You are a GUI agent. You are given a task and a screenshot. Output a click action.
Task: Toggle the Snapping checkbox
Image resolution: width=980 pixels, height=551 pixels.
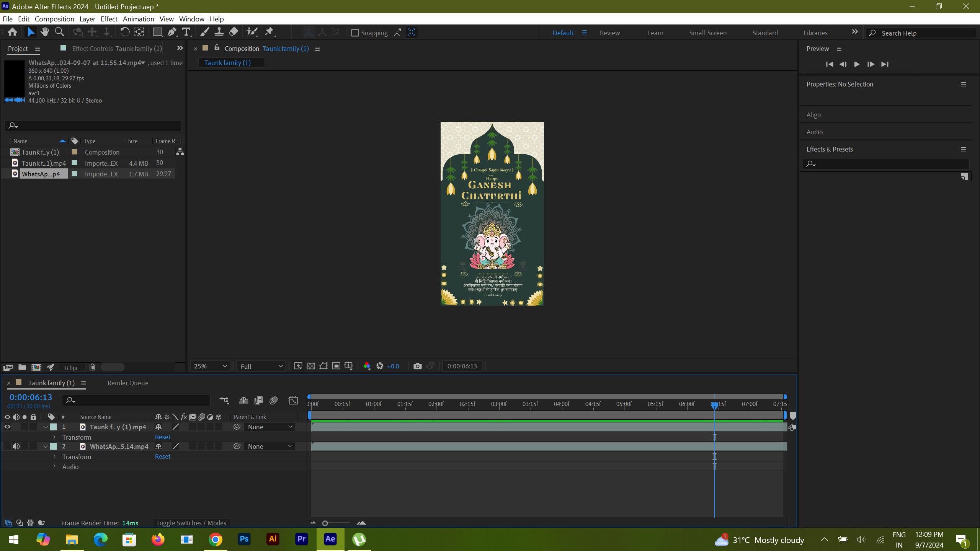355,33
